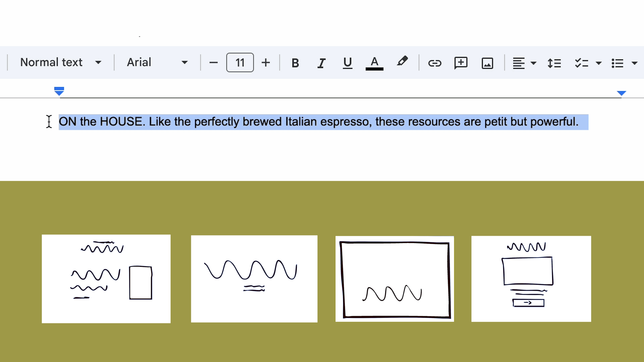Click the font size field showing 11
The image size is (644, 362).
pyautogui.click(x=240, y=63)
